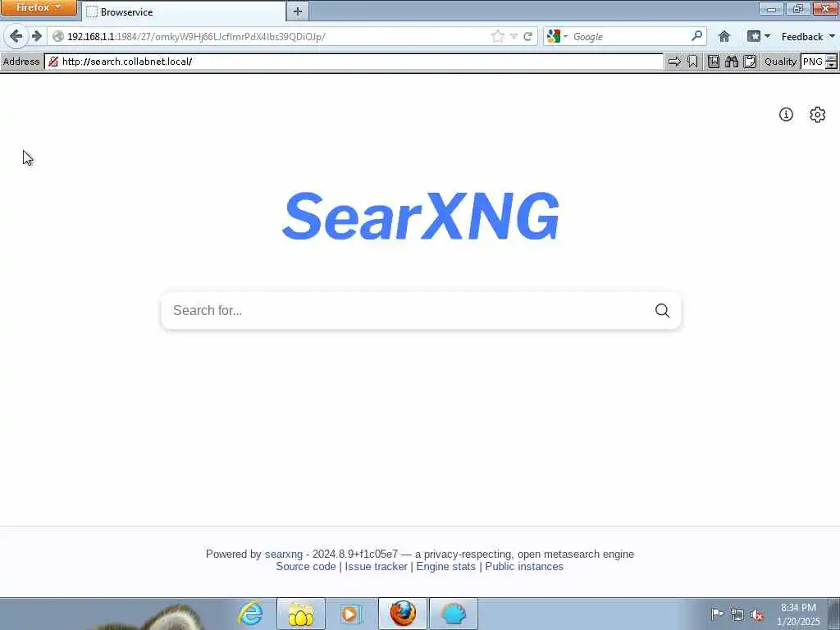This screenshot has width=840, height=630.
Task: Click the Firefox taskbar icon
Action: (403, 614)
